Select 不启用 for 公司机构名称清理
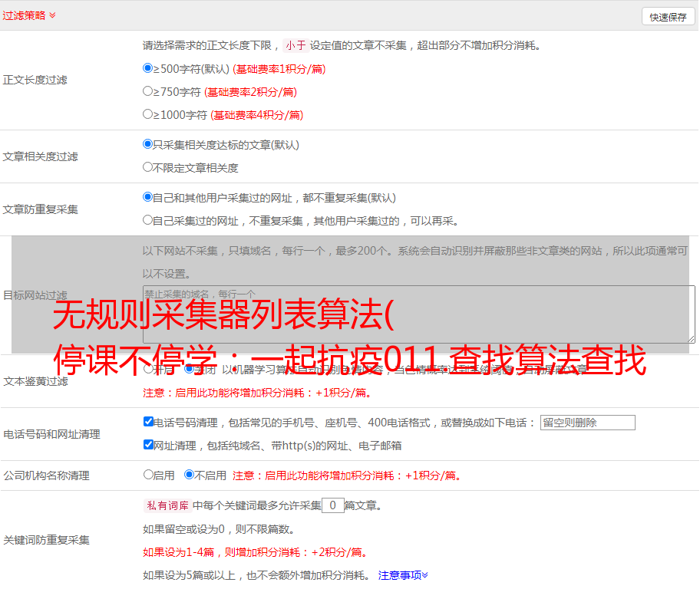The image size is (700, 589). click(190, 475)
